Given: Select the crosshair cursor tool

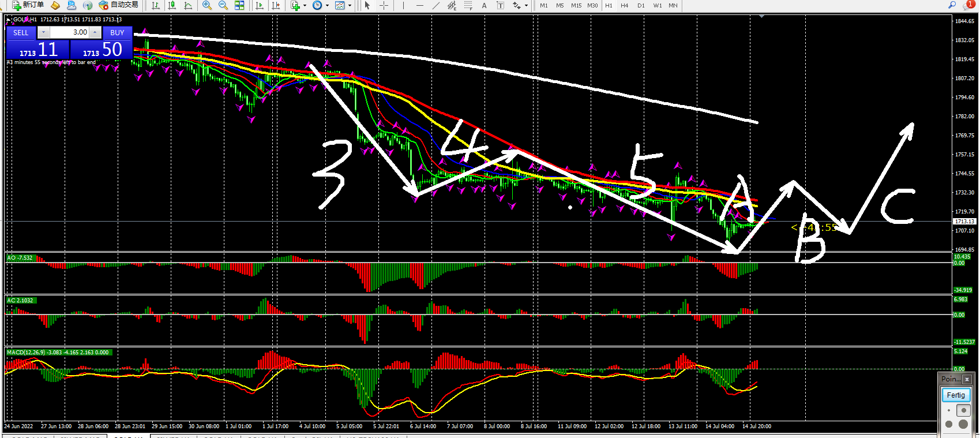Looking at the screenshot, I should click(384, 5).
